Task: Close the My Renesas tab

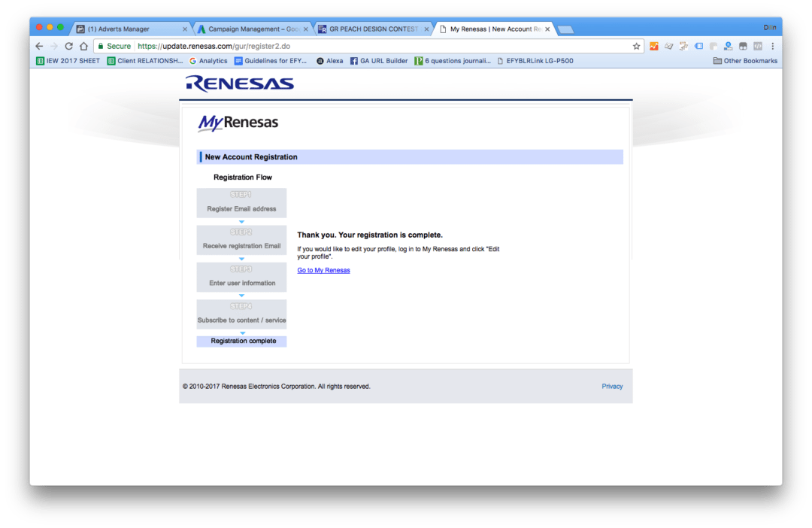Action: pyautogui.click(x=547, y=29)
